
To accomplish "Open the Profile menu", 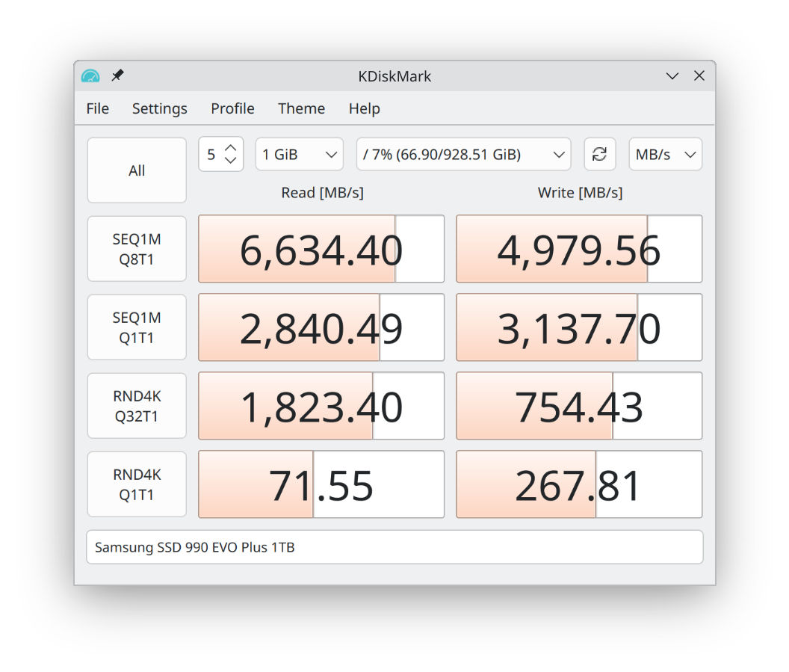I will coord(232,108).
